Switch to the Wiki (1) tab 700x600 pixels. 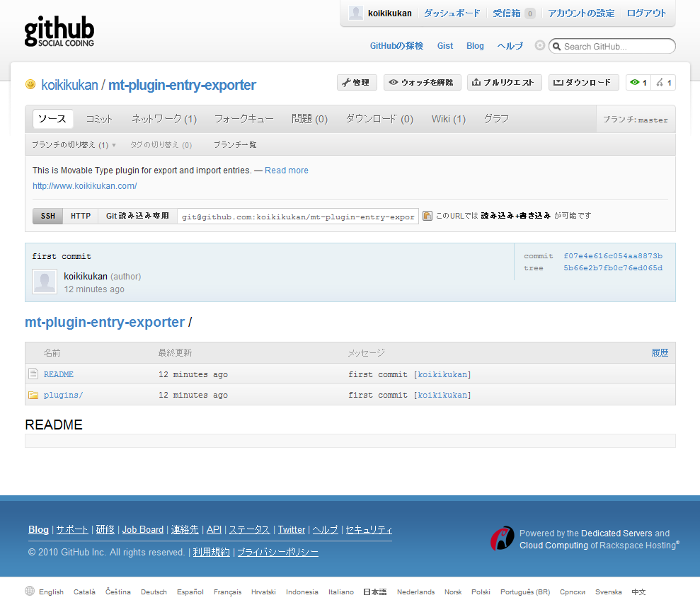pos(448,119)
